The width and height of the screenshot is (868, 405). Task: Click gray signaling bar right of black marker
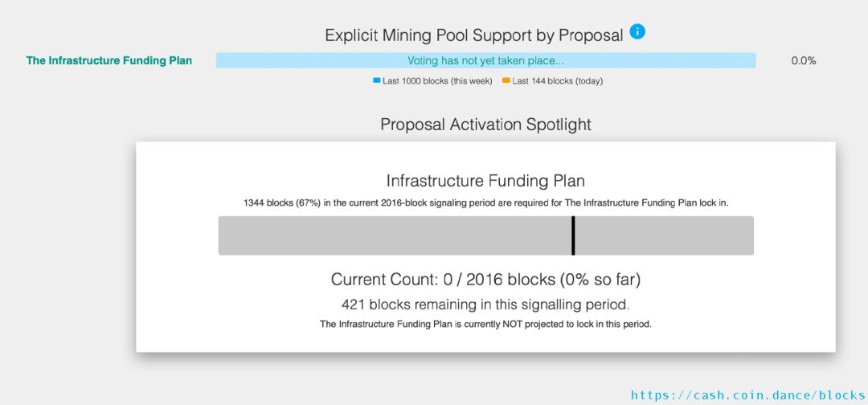click(x=664, y=235)
